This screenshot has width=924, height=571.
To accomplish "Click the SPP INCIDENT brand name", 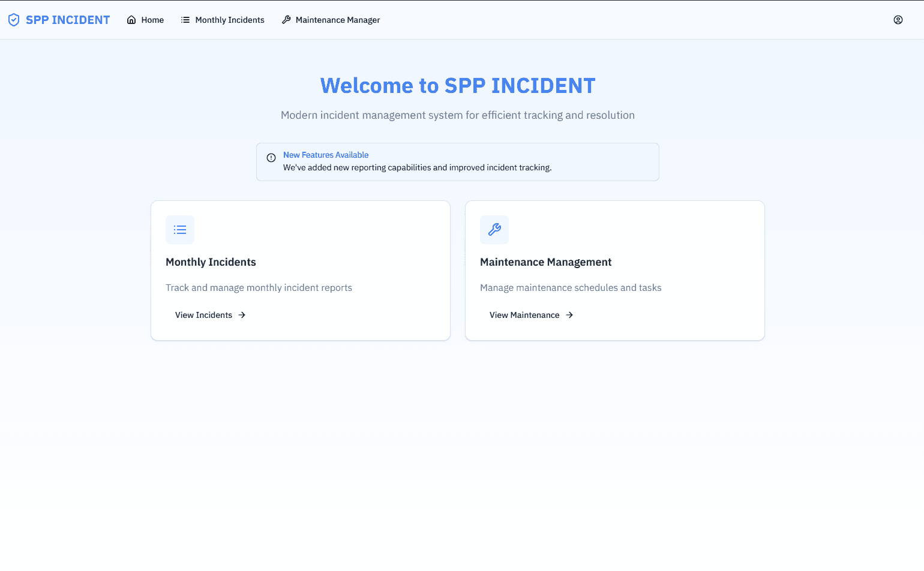I will coord(68,20).
